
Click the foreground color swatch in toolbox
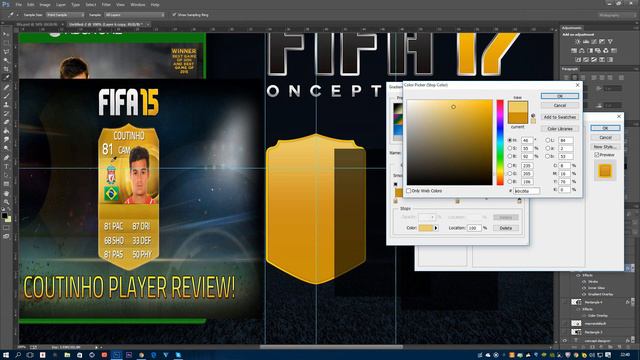point(4,215)
